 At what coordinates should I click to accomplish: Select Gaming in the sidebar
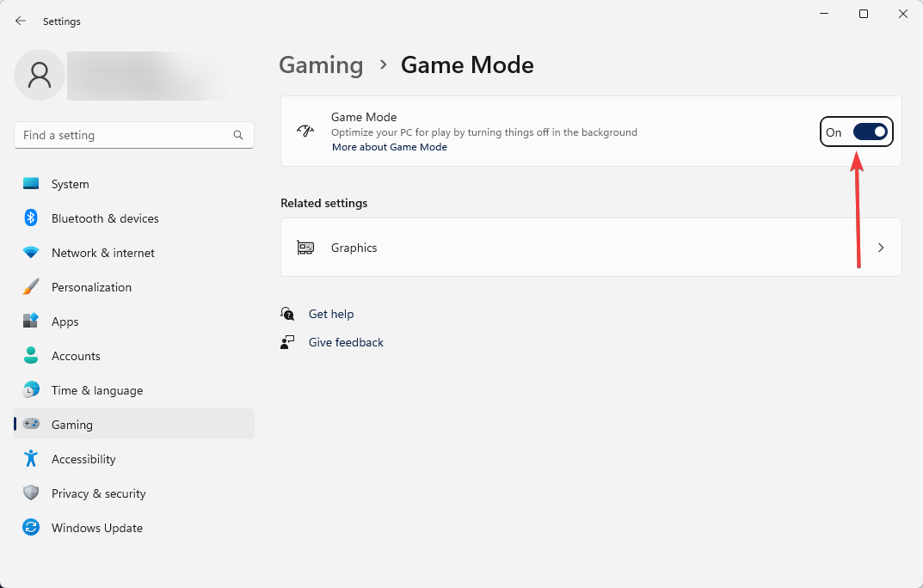[71, 425]
